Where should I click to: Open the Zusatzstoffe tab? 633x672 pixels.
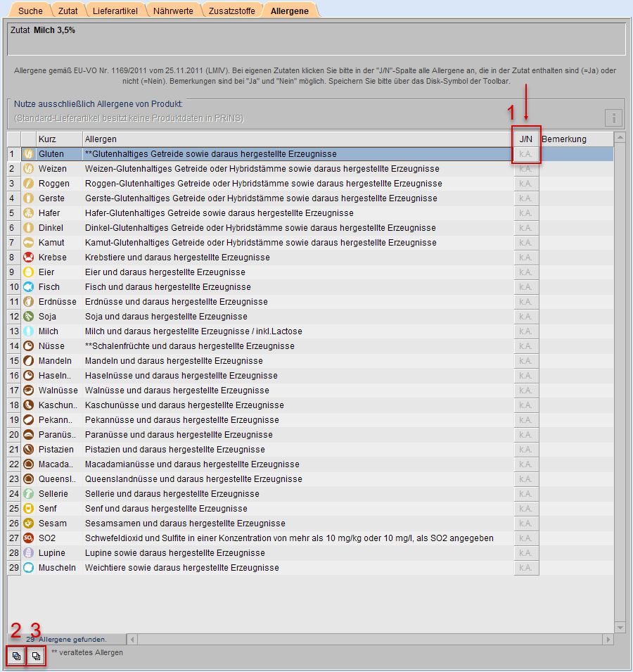pos(233,11)
